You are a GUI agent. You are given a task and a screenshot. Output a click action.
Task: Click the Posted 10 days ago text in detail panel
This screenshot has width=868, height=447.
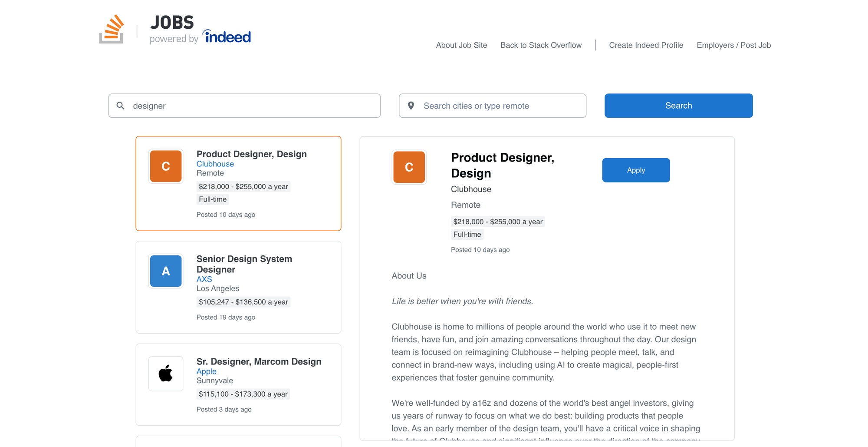point(480,250)
